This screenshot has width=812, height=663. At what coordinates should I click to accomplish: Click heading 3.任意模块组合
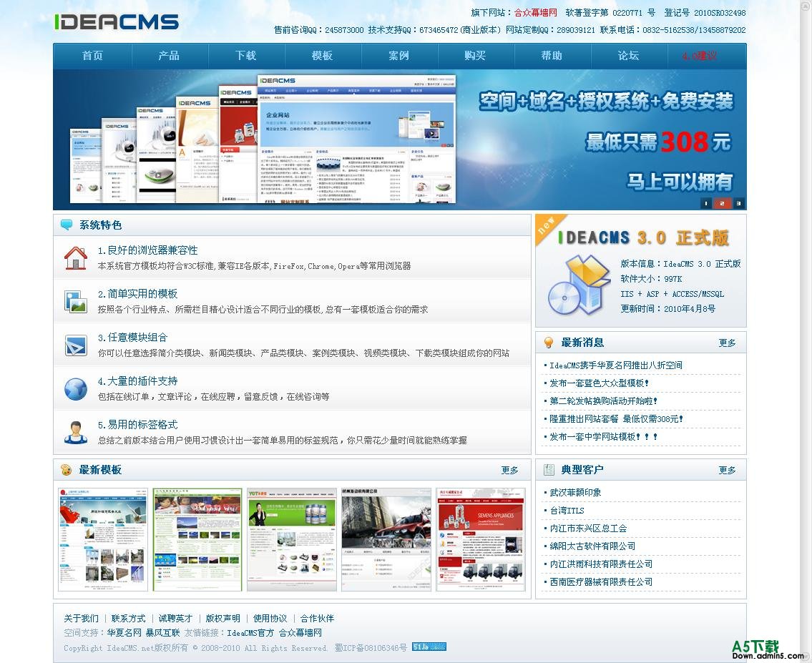pos(132,338)
